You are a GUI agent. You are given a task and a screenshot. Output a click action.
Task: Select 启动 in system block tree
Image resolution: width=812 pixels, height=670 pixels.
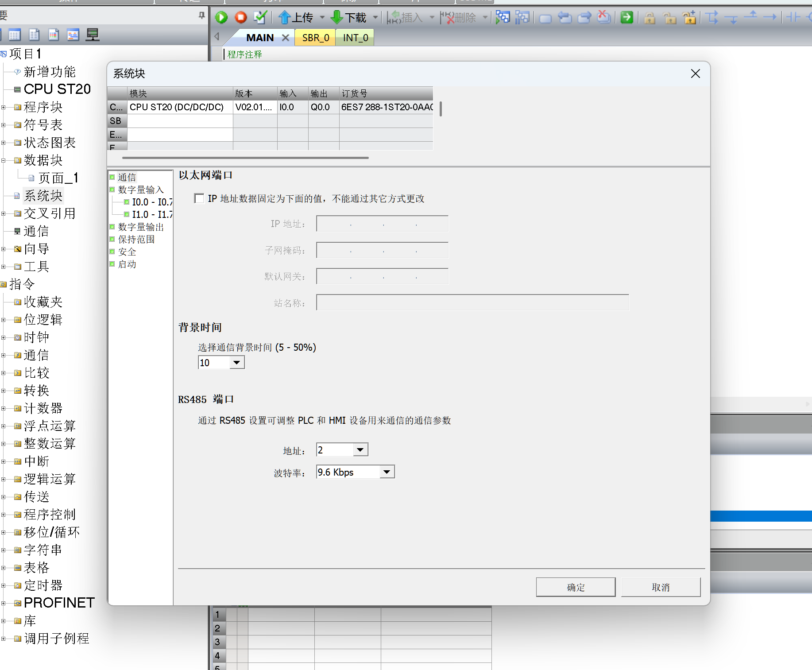pos(127,264)
